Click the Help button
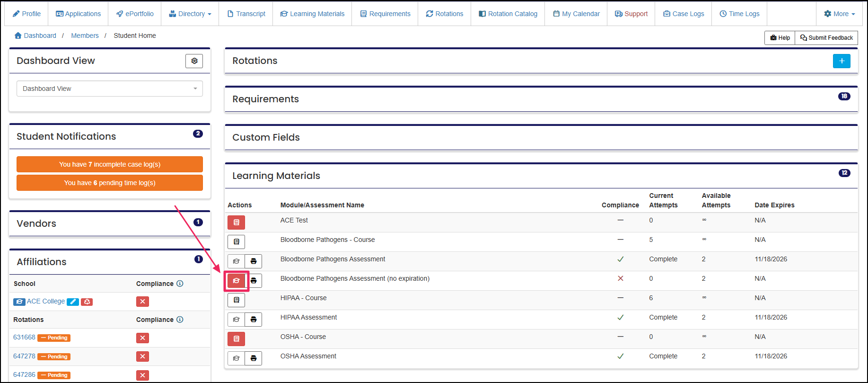Image resolution: width=868 pixels, height=383 pixels. (780, 38)
